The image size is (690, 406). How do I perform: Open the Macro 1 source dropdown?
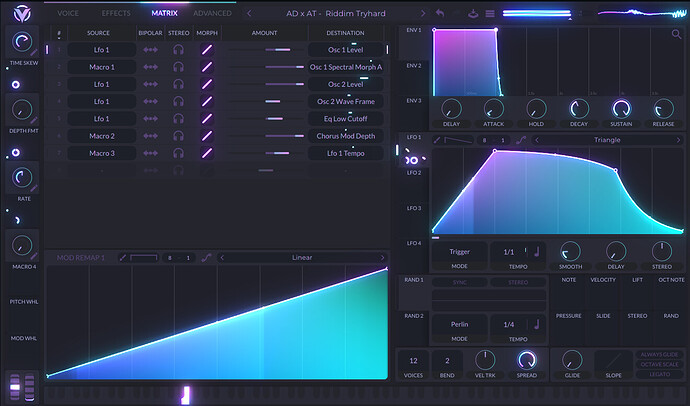(102, 67)
